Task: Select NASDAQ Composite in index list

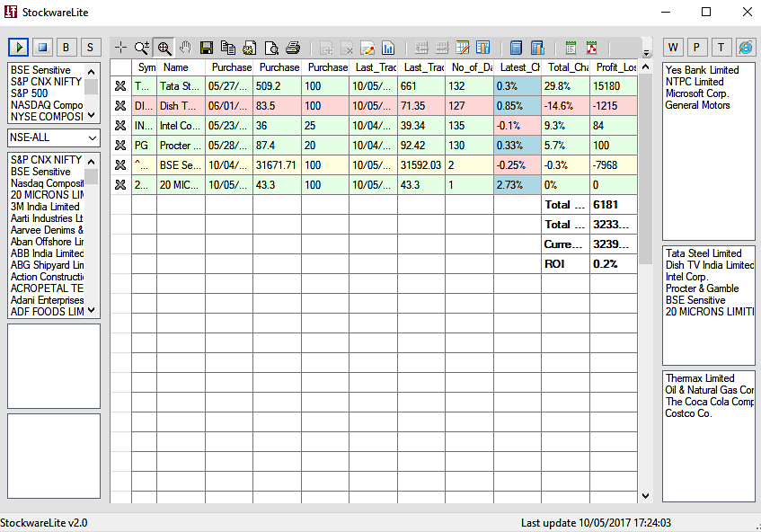Action: tap(47, 105)
